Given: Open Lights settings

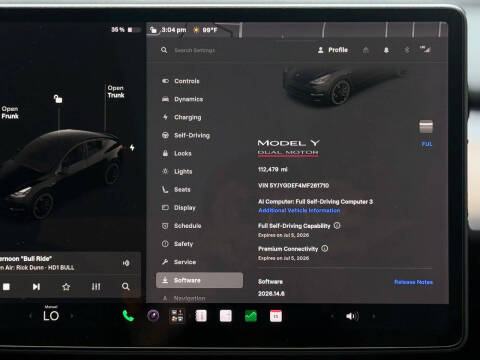Looking at the screenshot, I should [x=177, y=171].
